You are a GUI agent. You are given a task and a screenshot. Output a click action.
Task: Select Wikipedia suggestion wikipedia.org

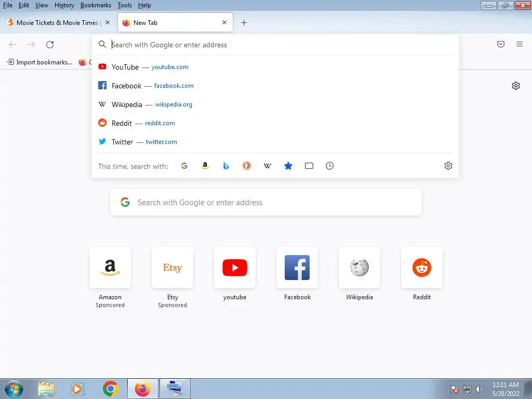click(275, 104)
